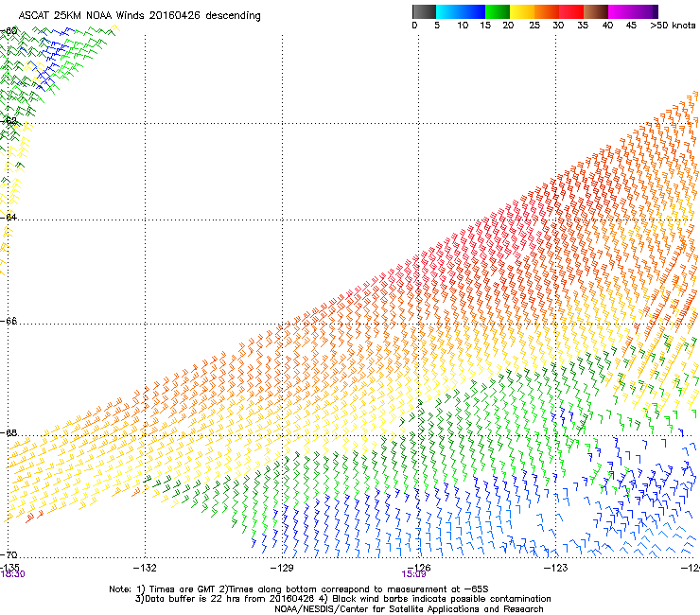700x615 pixels.
Task: Click the NOAA/NESDIS Center credit line
Action: click(x=409, y=609)
